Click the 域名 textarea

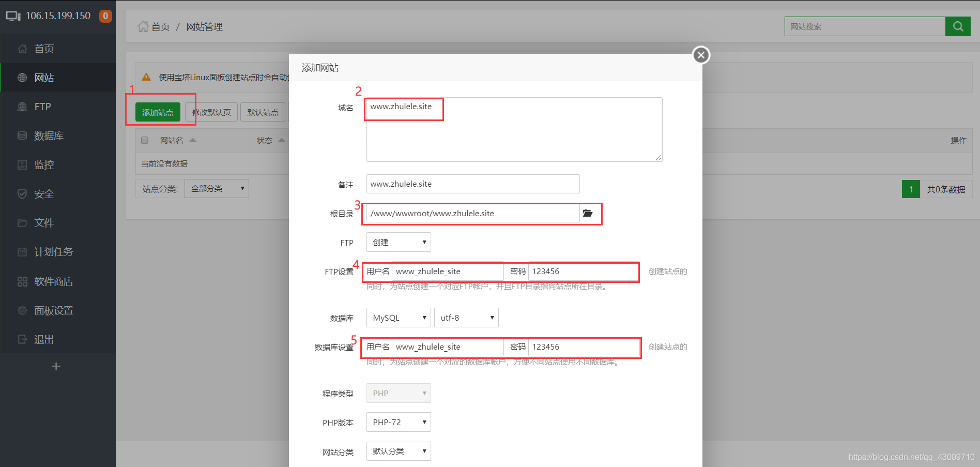514,129
